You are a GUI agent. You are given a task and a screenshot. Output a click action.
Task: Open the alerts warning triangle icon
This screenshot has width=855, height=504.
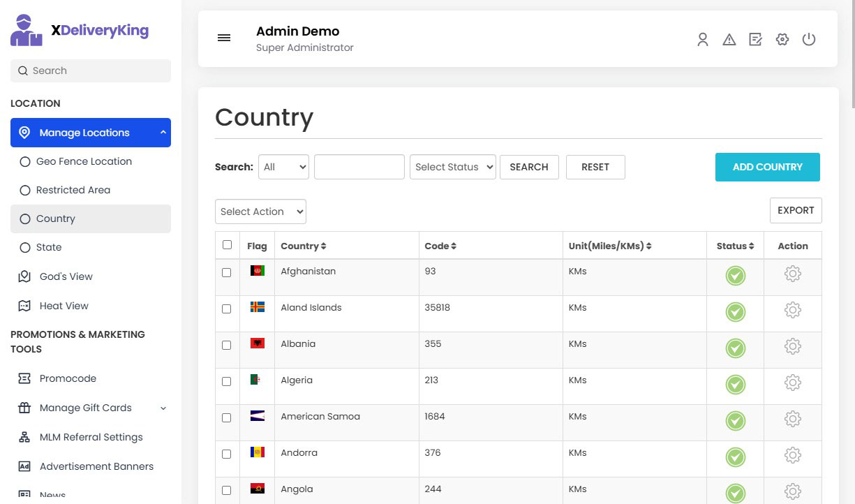pyautogui.click(x=729, y=40)
